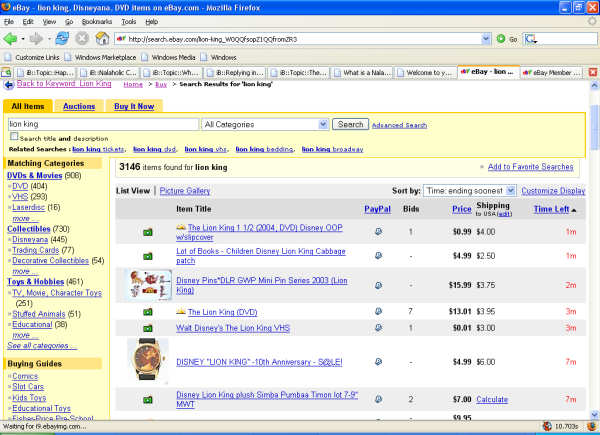600x435 pixels.
Task: Open the File menu
Action: tap(9, 22)
